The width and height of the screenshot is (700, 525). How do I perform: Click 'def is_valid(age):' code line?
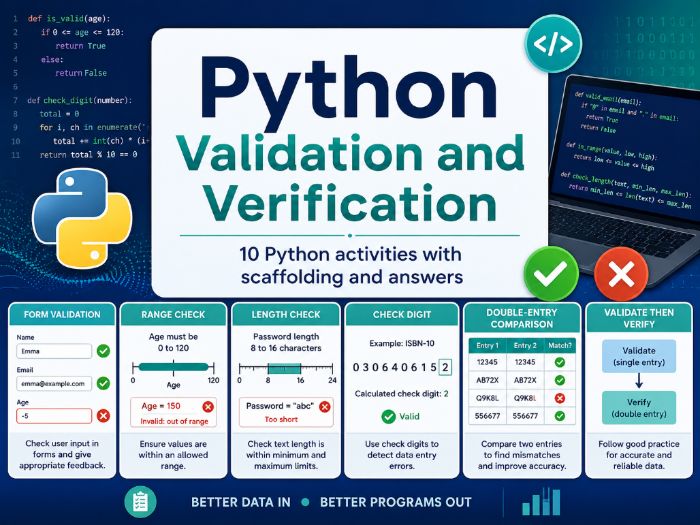tap(69, 18)
